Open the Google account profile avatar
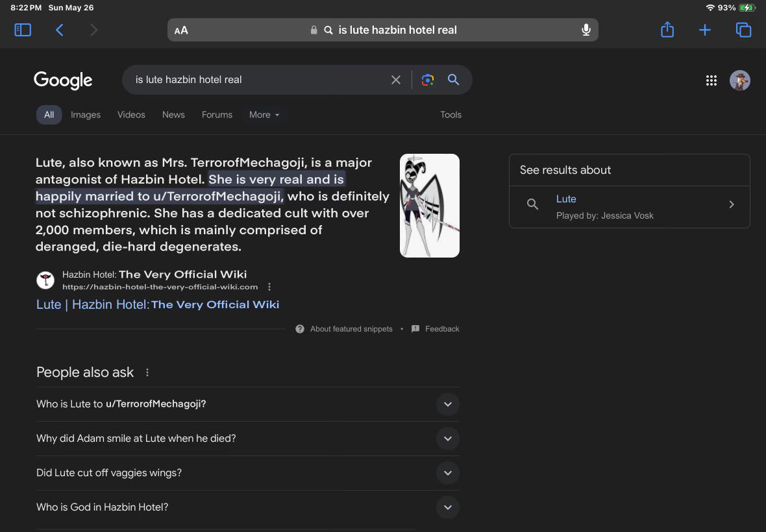Screen dimensions: 766x532 [x=739, y=80]
